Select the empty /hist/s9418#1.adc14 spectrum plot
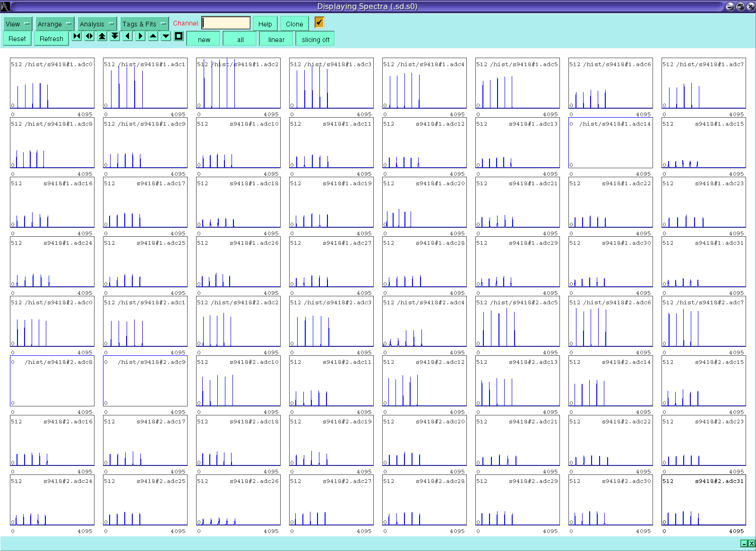The width and height of the screenshot is (756, 551). pyautogui.click(x=610, y=143)
